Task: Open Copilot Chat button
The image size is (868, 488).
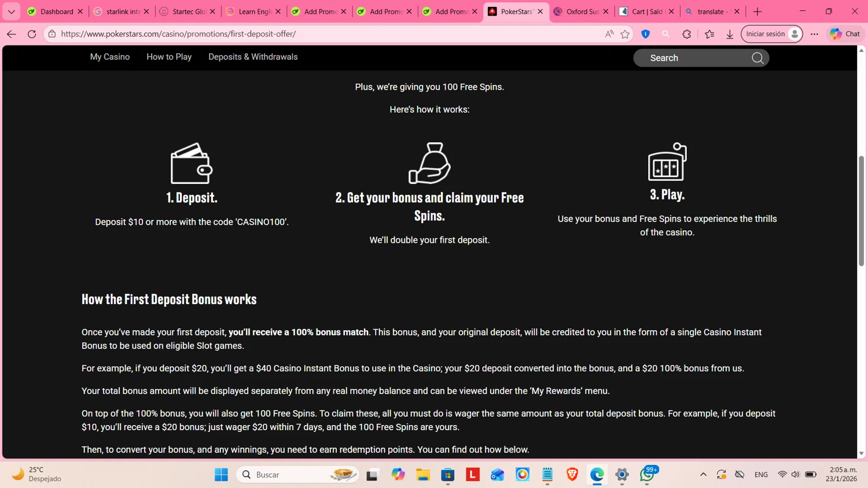Action: click(845, 34)
